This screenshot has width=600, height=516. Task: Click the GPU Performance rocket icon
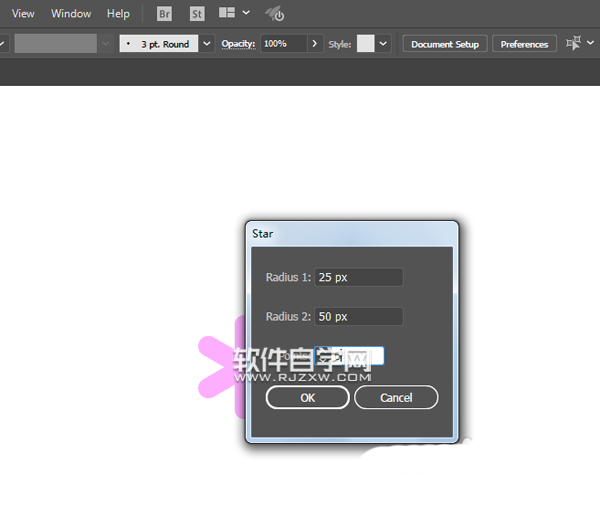(x=275, y=14)
